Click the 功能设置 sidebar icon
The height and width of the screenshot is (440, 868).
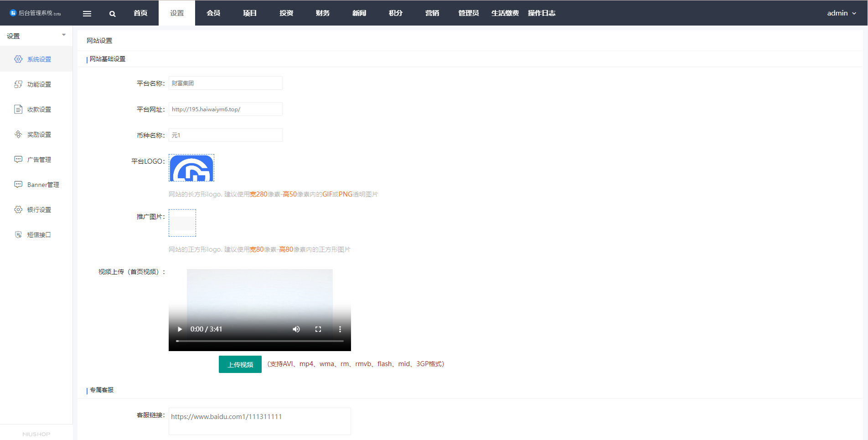click(x=18, y=84)
